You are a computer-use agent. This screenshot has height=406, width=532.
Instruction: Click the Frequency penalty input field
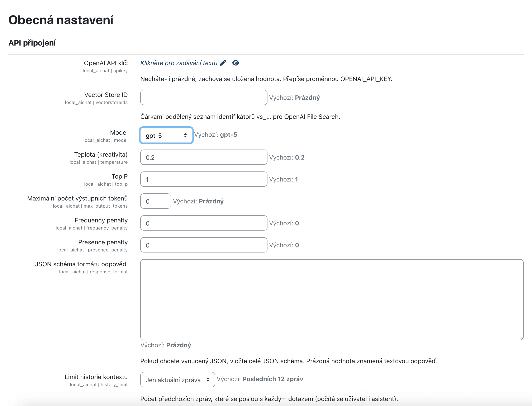click(x=203, y=223)
